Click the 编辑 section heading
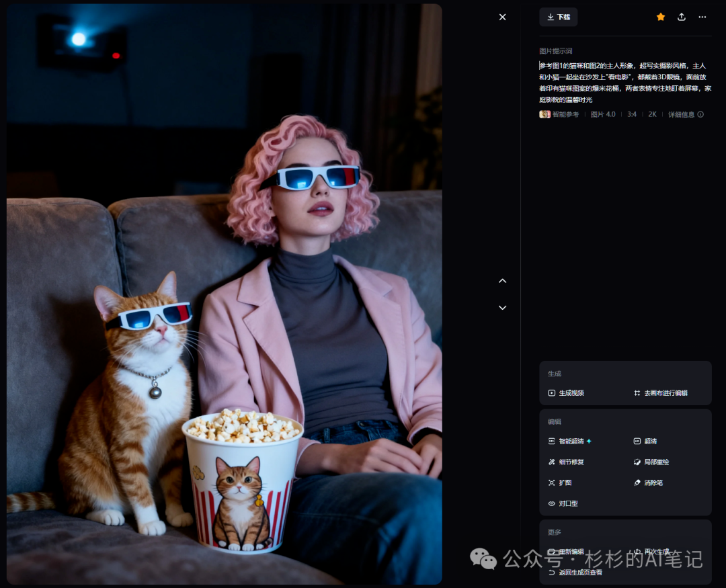726x588 pixels. point(554,422)
